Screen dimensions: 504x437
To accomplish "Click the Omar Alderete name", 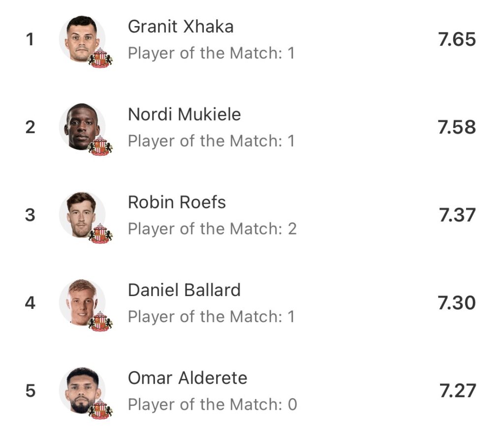I will point(188,378).
